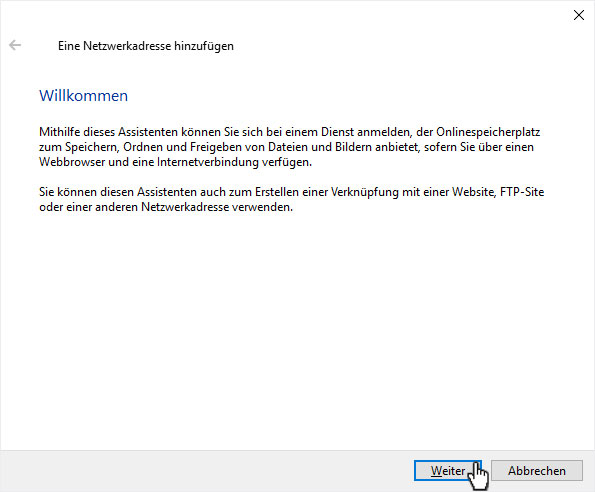
Task: Close the network address wizard window
Action: 579,15
